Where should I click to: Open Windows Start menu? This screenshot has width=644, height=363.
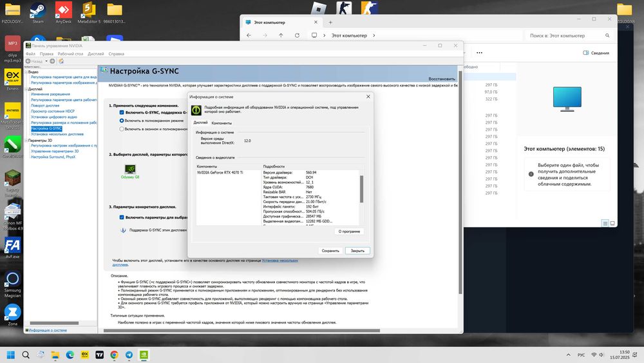coord(11,355)
